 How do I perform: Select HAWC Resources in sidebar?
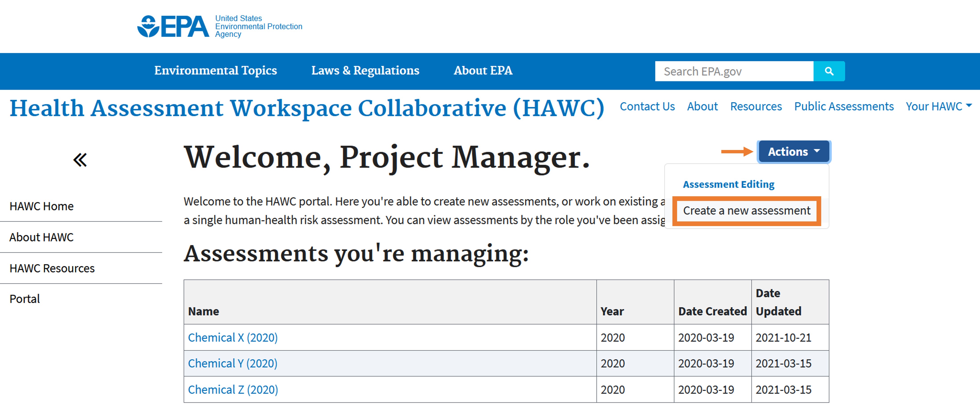pyautogui.click(x=52, y=268)
